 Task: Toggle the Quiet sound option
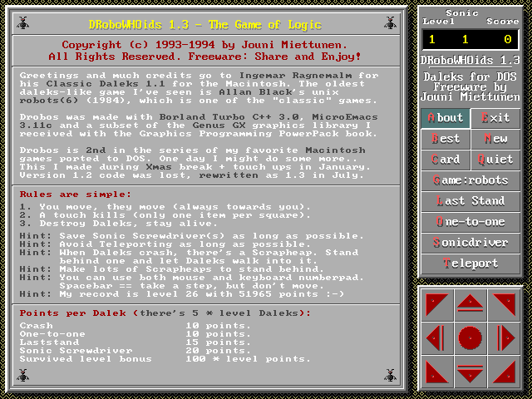click(x=495, y=160)
